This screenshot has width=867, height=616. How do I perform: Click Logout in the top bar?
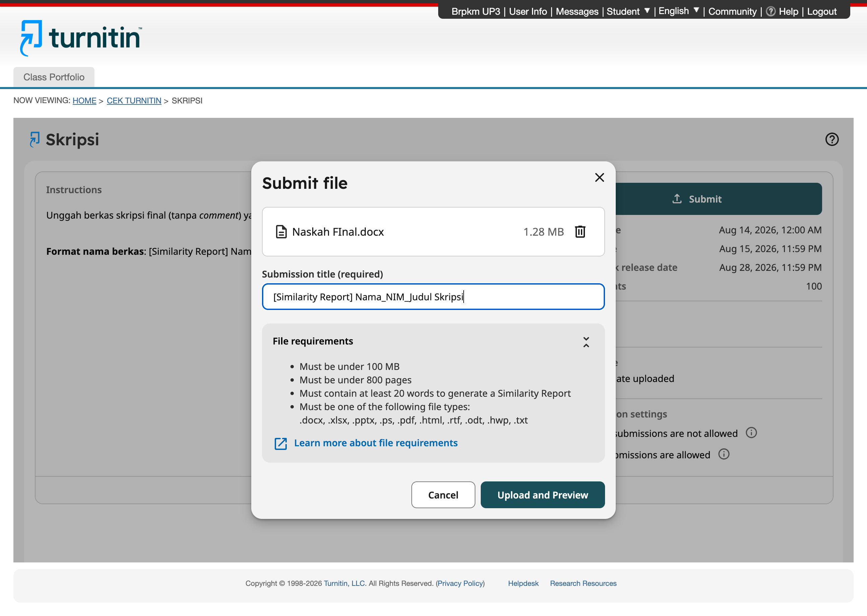(821, 11)
